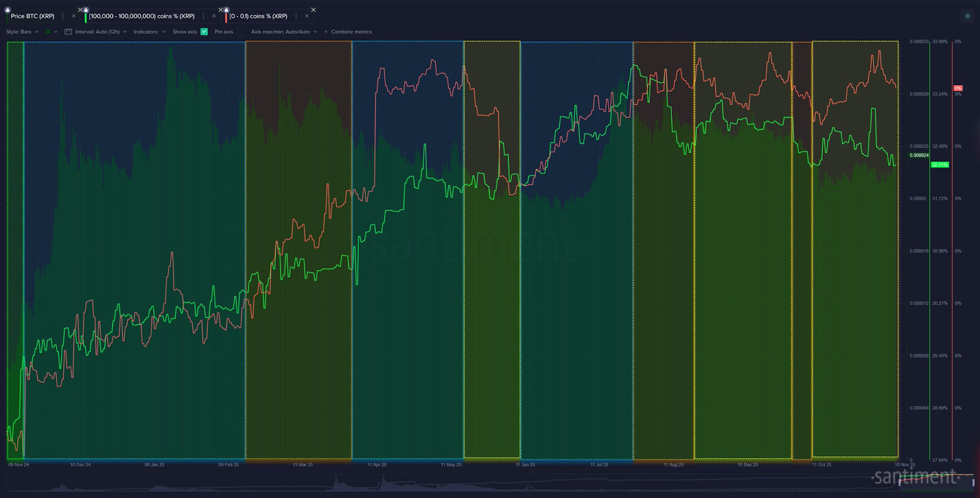Enable the Pin axis checkbox
This screenshot has height=498, width=980.
click(x=240, y=32)
